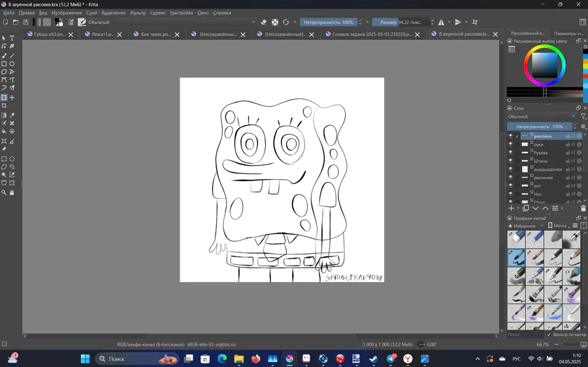Select the Freehand Brush tool
This screenshot has width=588, height=367.
[x=4, y=56]
